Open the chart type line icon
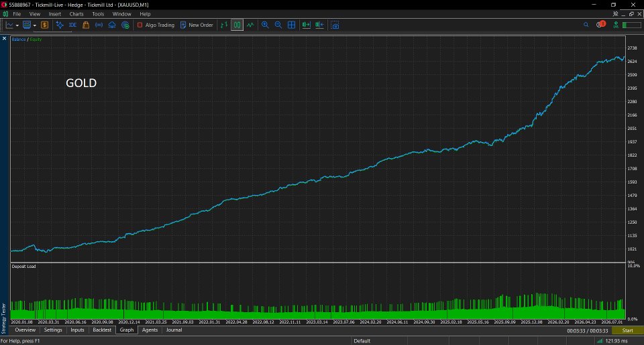644x345 pixels. coord(9,25)
